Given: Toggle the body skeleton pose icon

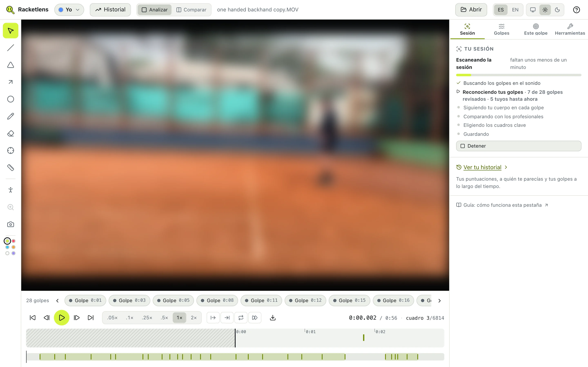Looking at the screenshot, I should (10, 190).
